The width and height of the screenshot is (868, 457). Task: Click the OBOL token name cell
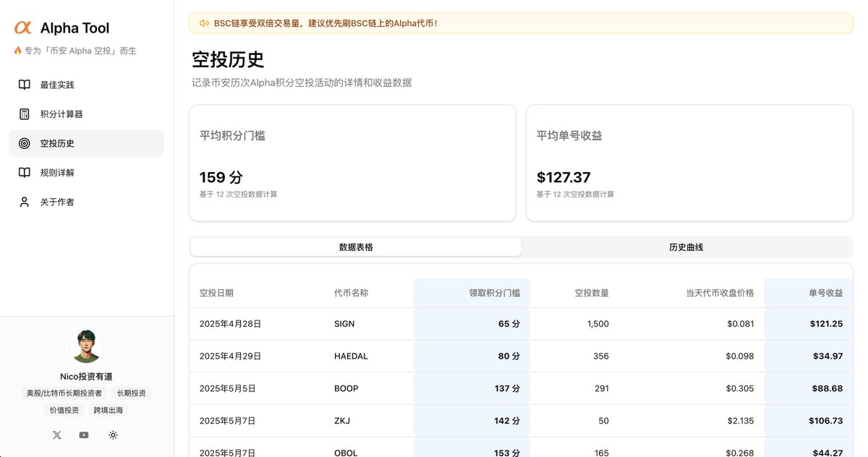(x=344, y=453)
